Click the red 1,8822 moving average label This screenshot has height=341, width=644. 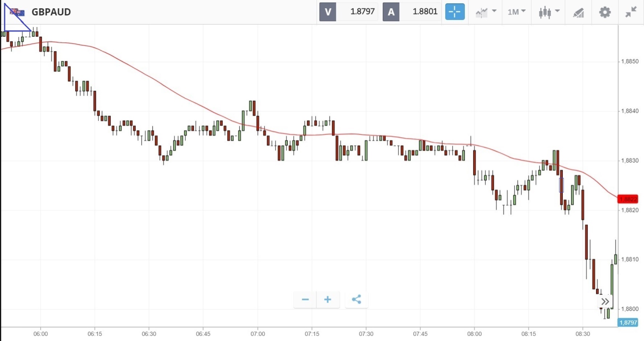628,199
